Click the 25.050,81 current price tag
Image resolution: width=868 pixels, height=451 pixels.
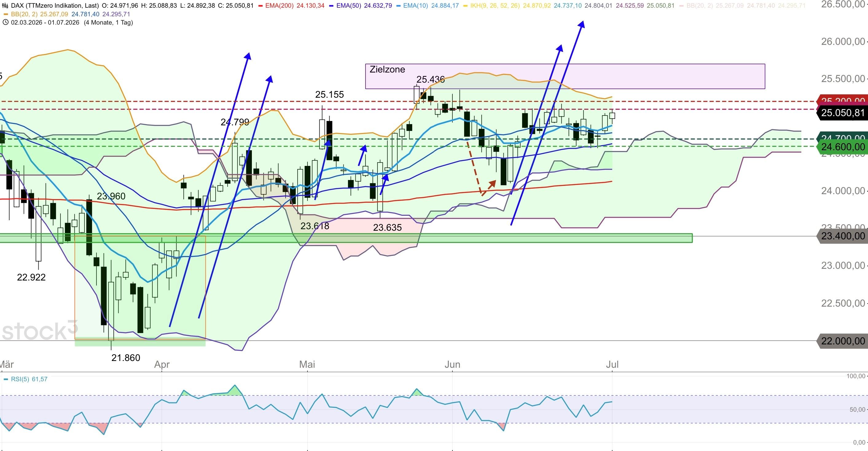tap(843, 112)
